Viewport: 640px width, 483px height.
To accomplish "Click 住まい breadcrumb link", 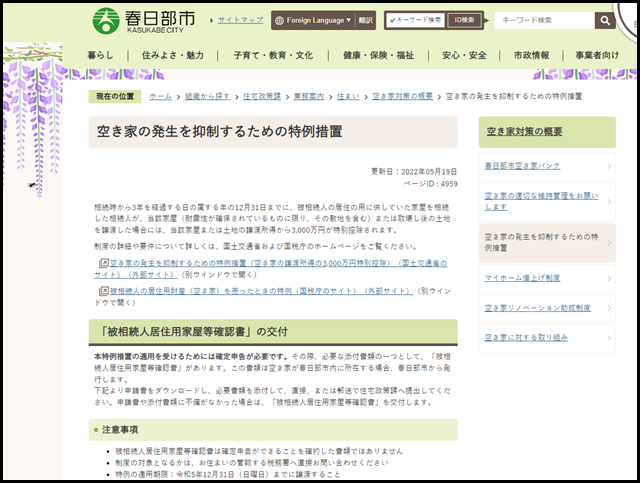I will (x=348, y=96).
